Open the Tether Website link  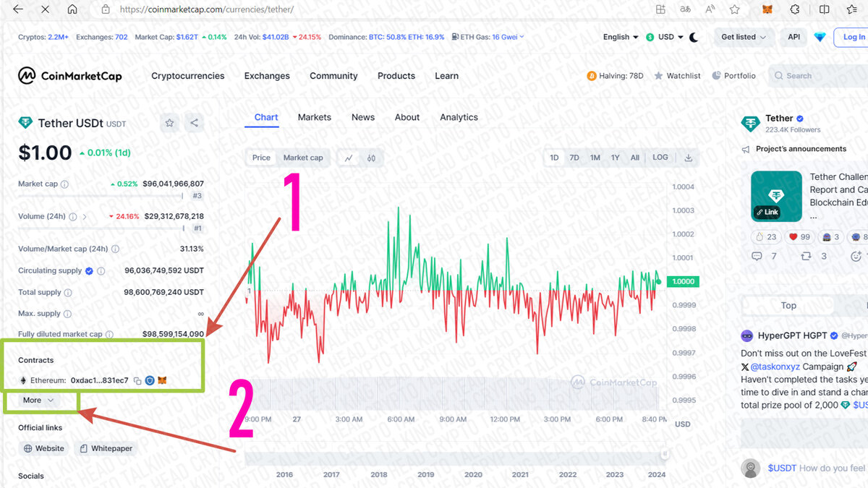44,448
